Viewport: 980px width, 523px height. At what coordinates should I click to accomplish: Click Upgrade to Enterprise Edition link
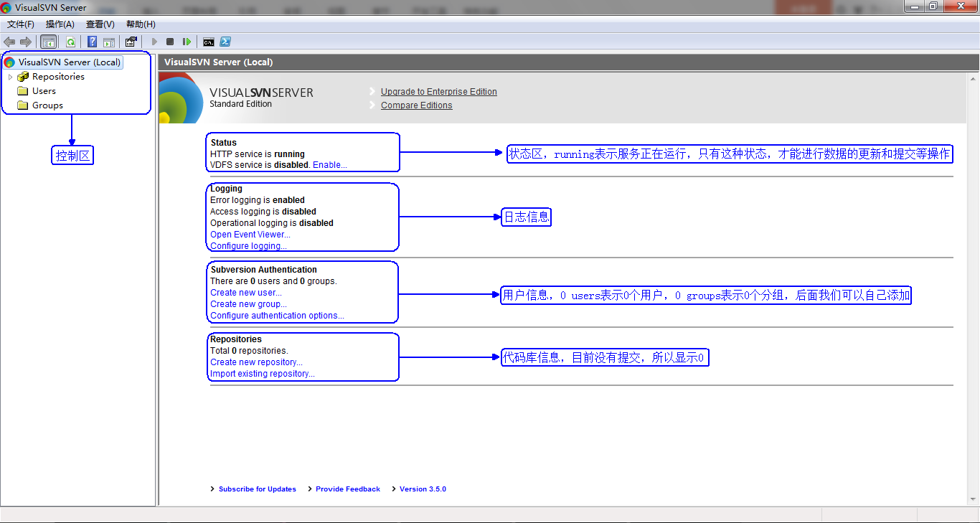point(439,92)
